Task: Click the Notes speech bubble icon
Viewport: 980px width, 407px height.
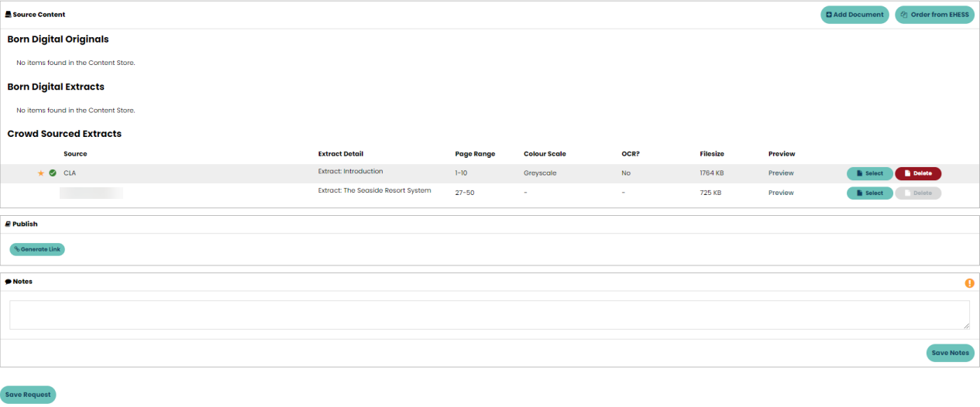Action: (8, 282)
